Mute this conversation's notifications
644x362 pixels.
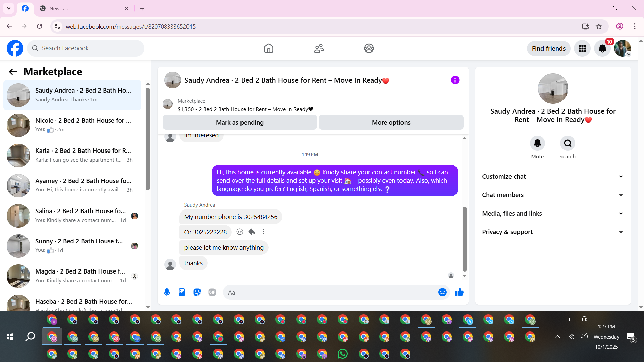click(x=537, y=143)
